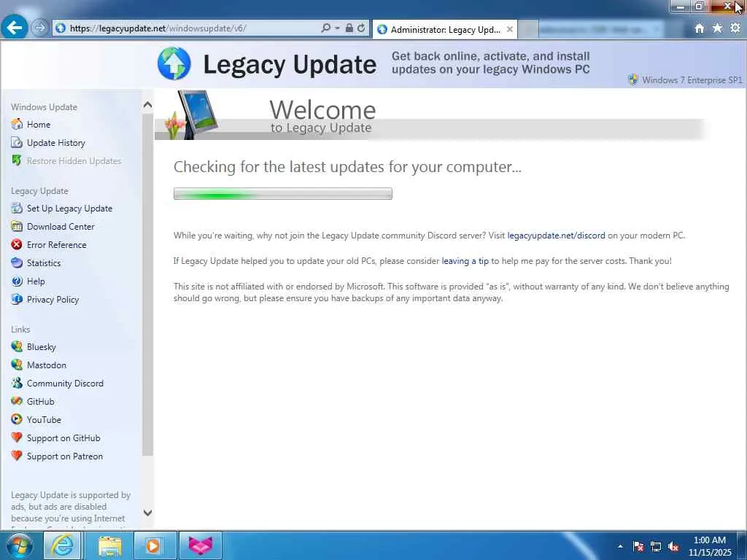Open the Download Center link
Image resolution: width=747 pixels, height=560 pixels.
click(61, 227)
